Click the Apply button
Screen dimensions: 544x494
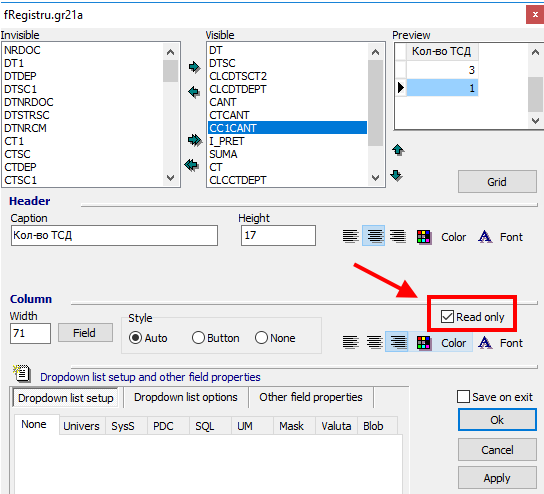click(497, 478)
